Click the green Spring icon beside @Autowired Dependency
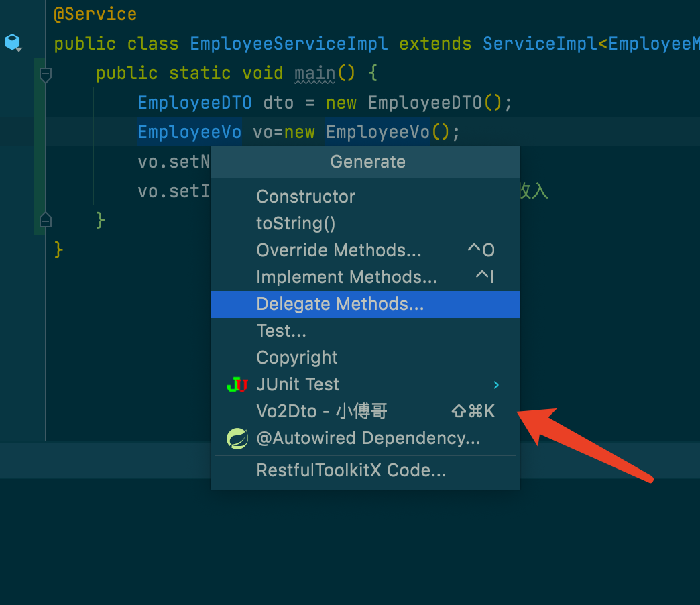Viewport: 700px width, 605px height. click(237, 439)
